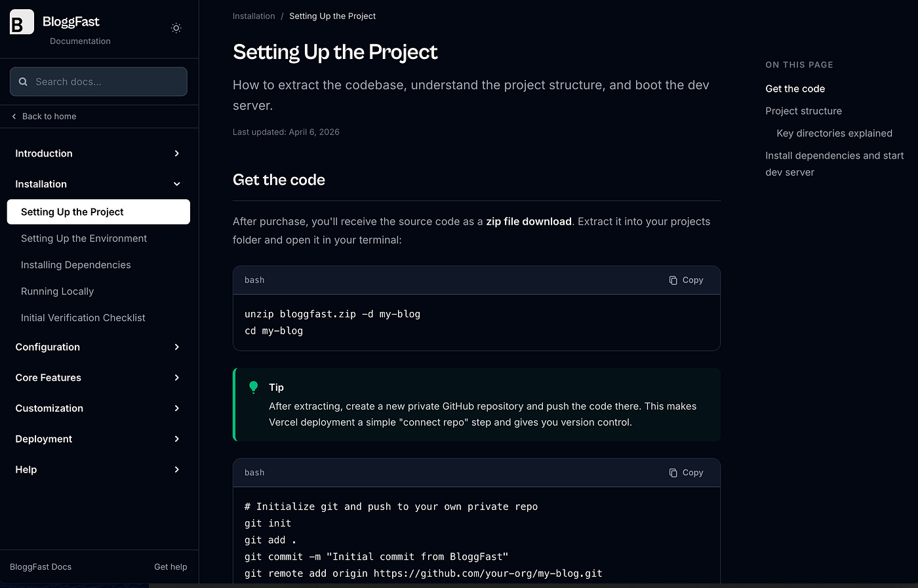The width and height of the screenshot is (918, 588).
Task: Click the Installation breadcrumb link
Action: click(254, 16)
